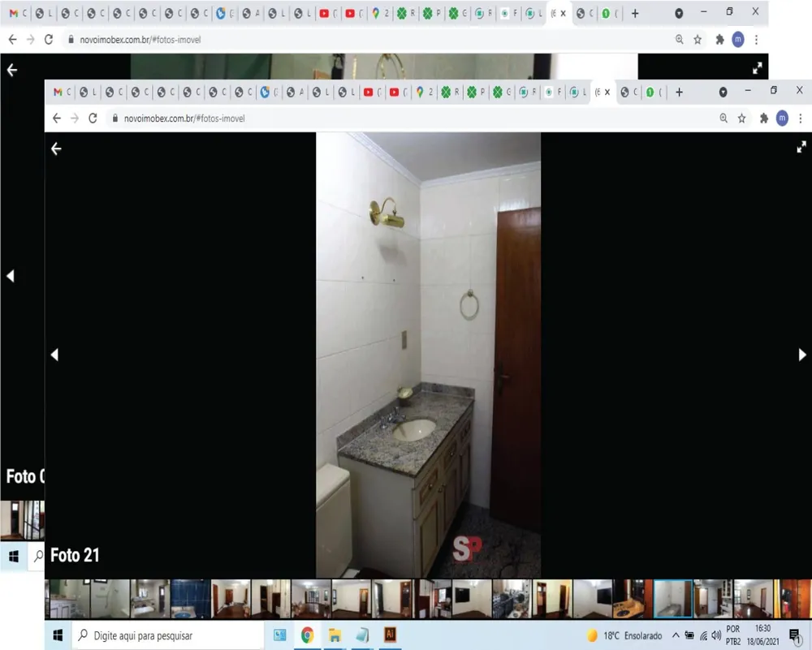The image size is (812, 650).
Task: Click the battery icon in system tray
Action: pyautogui.click(x=689, y=635)
